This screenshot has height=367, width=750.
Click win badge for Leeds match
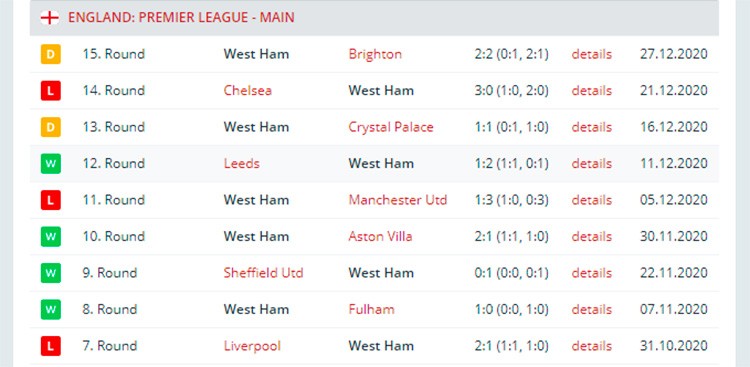(51, 164)
